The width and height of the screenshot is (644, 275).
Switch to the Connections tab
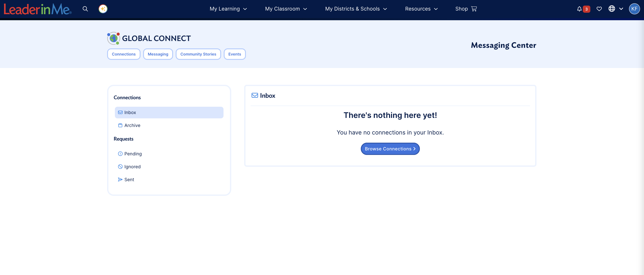coord(124,54)
